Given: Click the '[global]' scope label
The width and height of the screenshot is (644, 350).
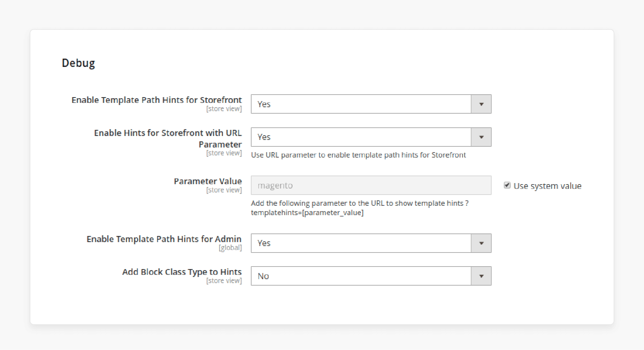Looking at the screenshot, I should tap(230, 247).
